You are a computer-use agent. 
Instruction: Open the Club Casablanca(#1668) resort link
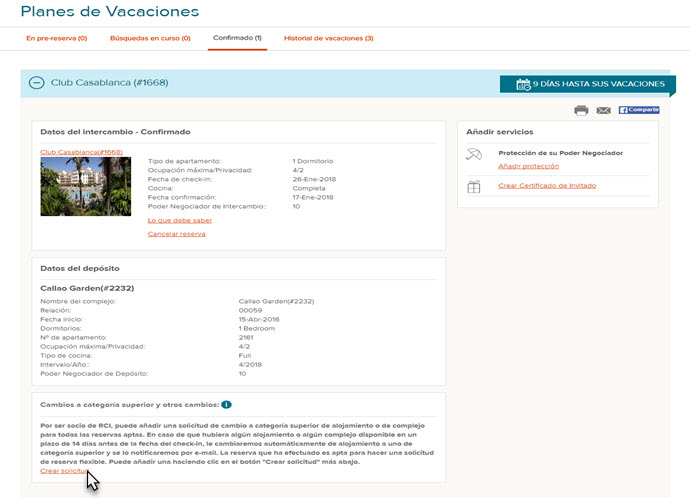[81, 152]
